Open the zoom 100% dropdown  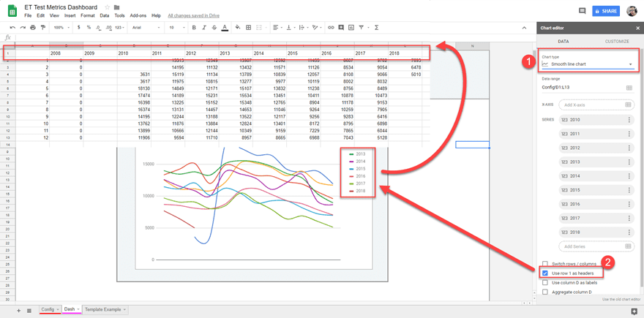point(61,28)
